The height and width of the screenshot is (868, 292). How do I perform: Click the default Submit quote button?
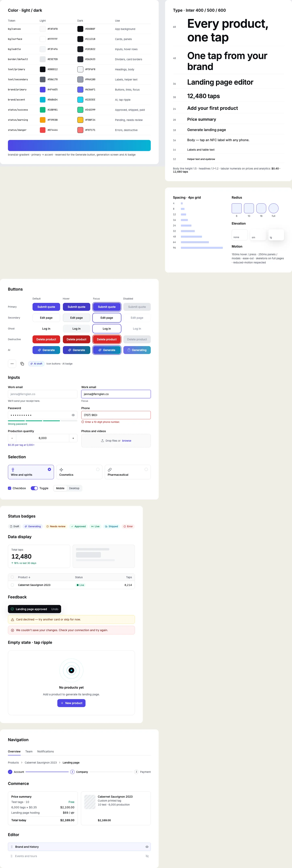(46, 307)
